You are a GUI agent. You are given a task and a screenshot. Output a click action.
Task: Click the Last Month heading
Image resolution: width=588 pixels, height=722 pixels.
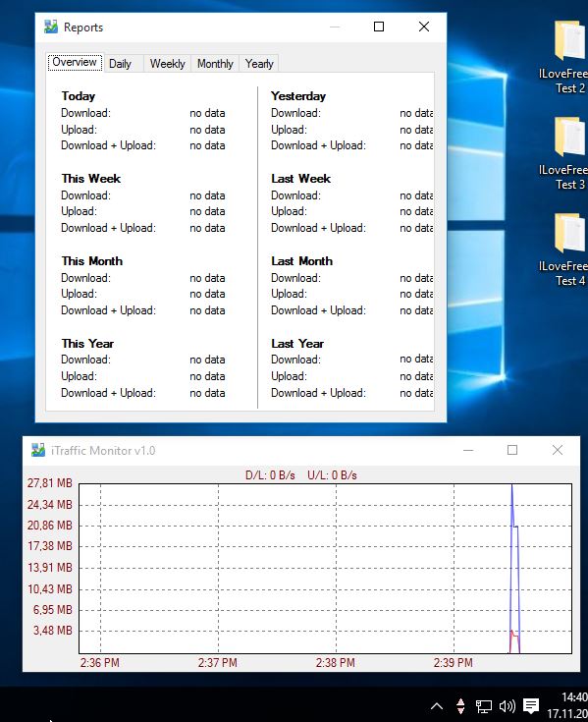click(301, 261)
